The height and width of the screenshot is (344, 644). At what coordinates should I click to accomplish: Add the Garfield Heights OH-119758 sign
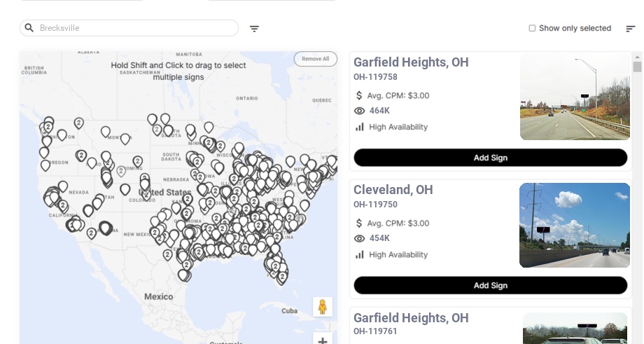(490, 158)
